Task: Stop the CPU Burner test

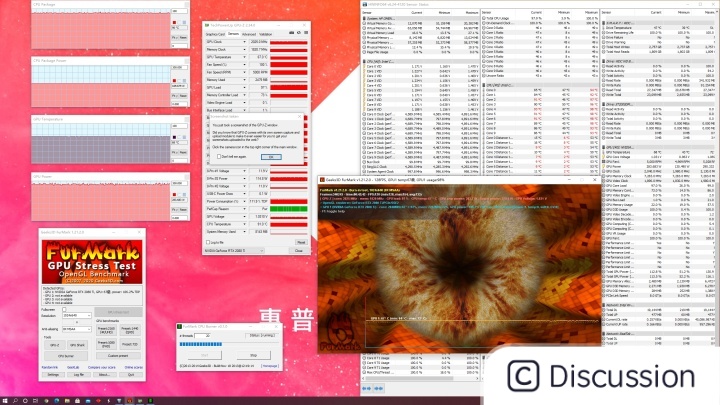Action: 253,355
